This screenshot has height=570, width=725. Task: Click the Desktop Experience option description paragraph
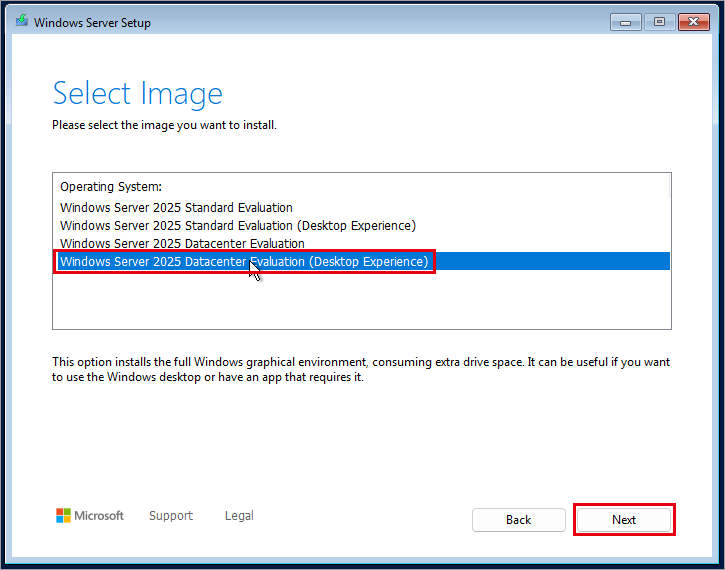click(x=361, y=369)
